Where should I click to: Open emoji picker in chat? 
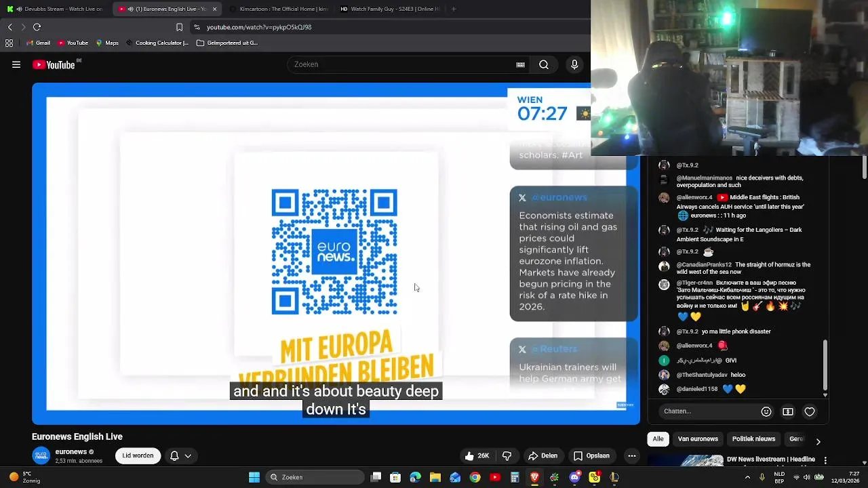click(x=766, y=411)
